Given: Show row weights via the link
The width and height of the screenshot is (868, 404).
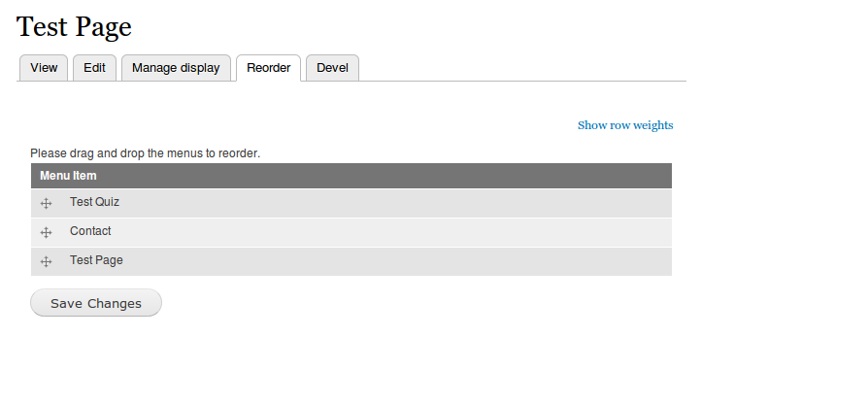Looking at the screenshot, I should (625, 125).
